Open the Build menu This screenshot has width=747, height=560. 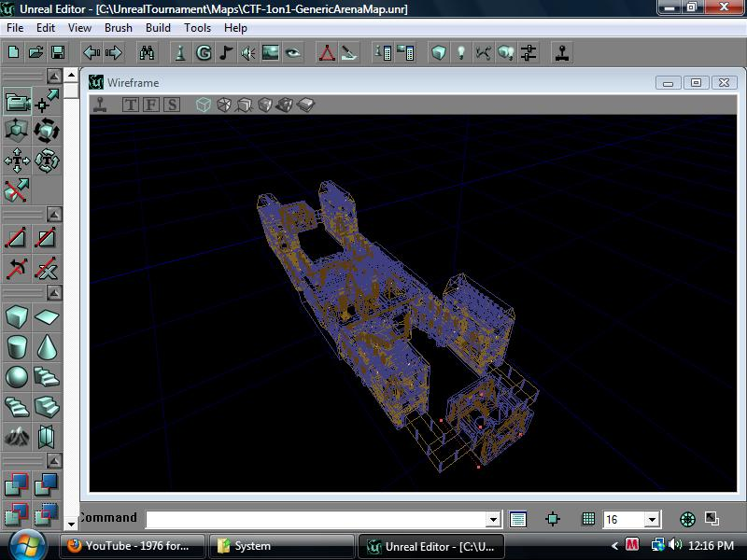point(156,28)
